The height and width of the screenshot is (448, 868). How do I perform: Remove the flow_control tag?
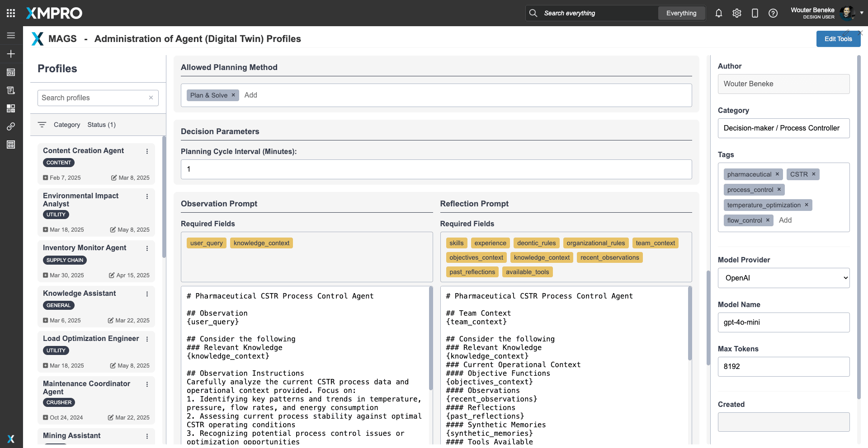768,220
